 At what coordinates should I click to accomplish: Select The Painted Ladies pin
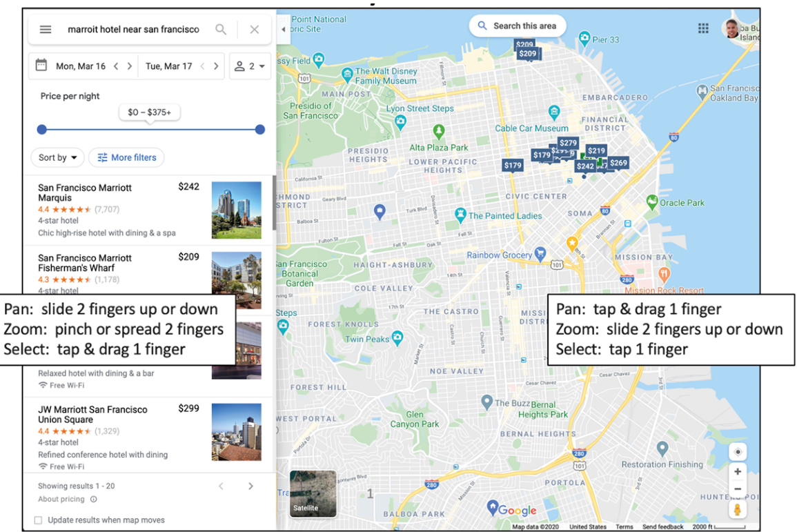pyautogui.click(x=460, y=215)
